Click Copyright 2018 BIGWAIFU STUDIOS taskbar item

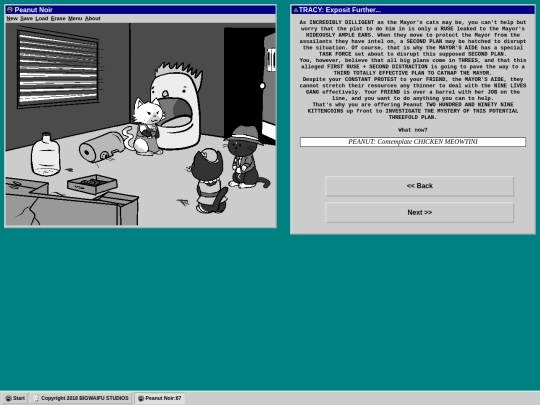tap(82, 398)
